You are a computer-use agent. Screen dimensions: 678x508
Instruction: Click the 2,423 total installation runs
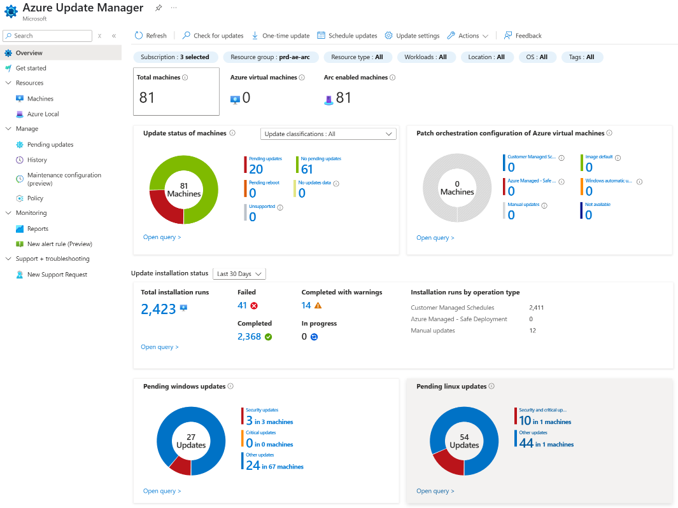tap(158, 309)
